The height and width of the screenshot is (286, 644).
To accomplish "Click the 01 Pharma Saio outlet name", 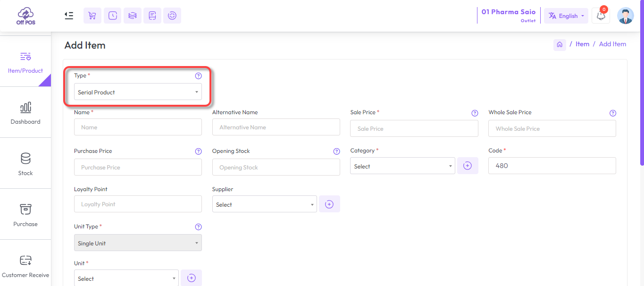I will click(x=508, y=12).
